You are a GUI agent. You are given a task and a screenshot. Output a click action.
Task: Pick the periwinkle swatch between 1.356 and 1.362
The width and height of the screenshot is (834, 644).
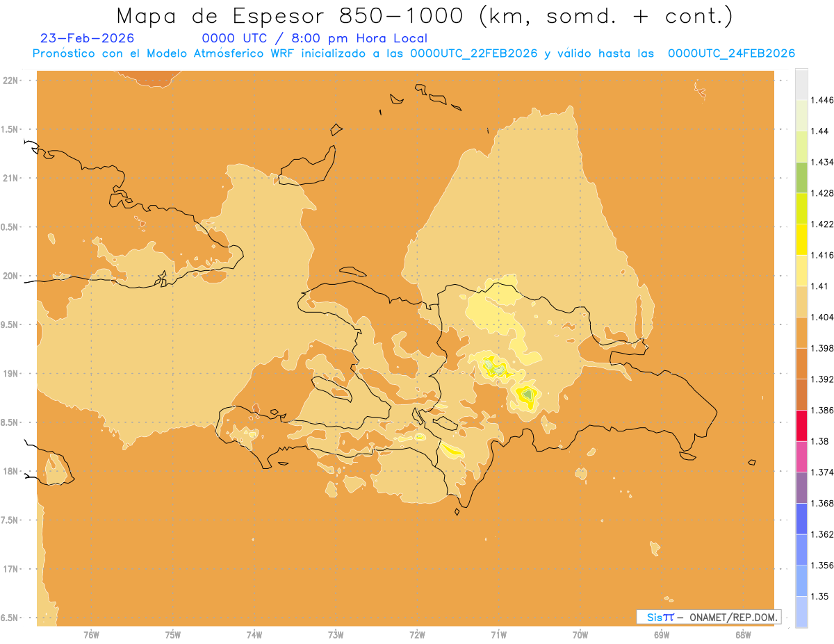click(802, 550)
